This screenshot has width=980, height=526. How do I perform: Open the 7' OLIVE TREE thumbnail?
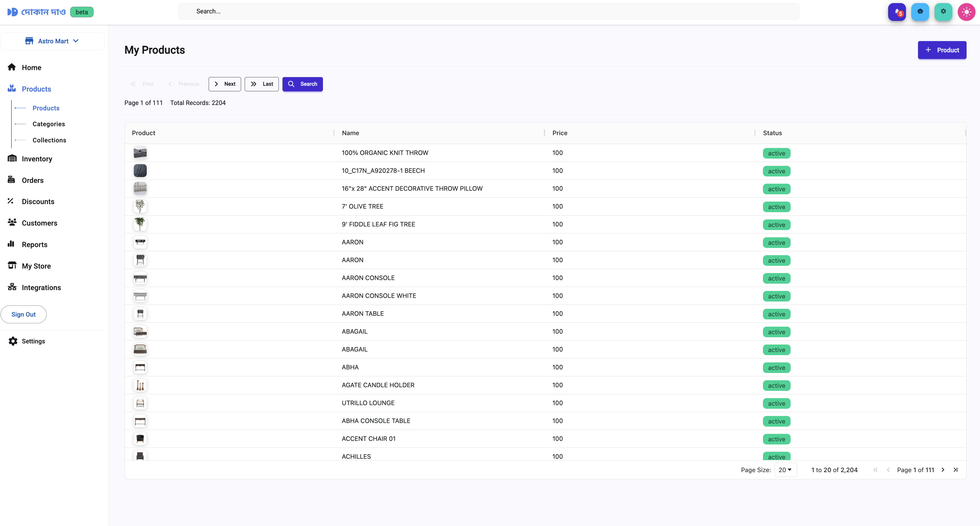(140, 206)
